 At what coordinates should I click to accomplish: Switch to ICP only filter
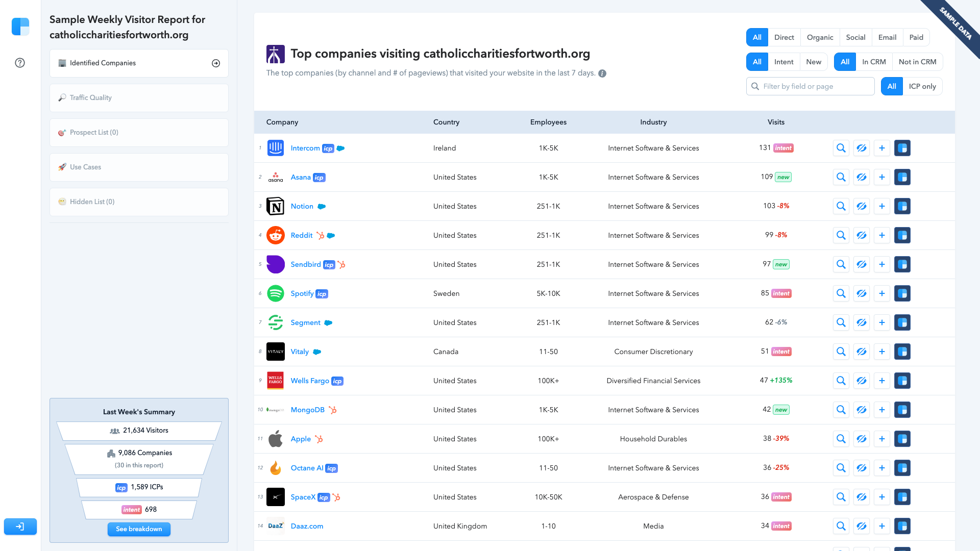click(922, 86)
